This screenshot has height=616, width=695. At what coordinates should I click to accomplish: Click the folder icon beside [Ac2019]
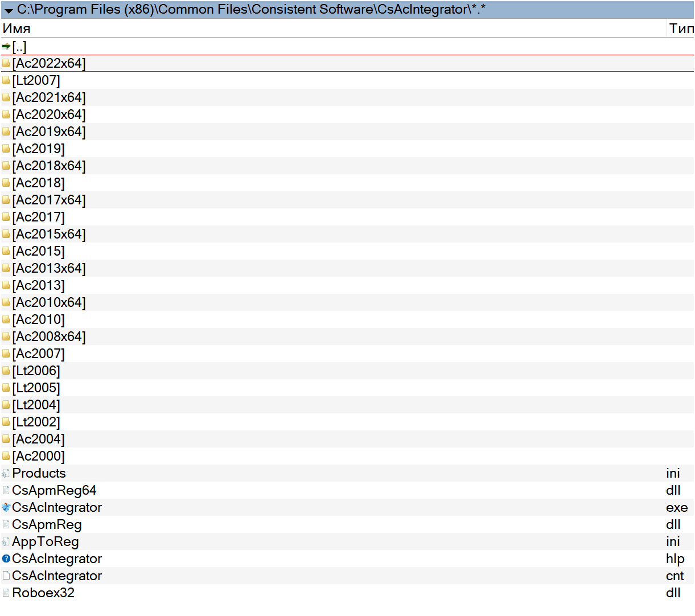click(x=6, y=149)
